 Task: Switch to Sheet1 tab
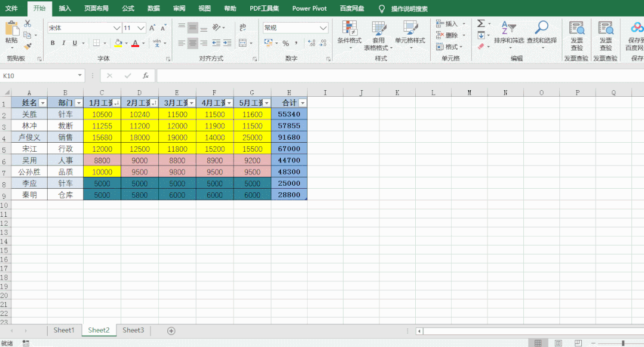pyautogui.click(x=64, y=330)
